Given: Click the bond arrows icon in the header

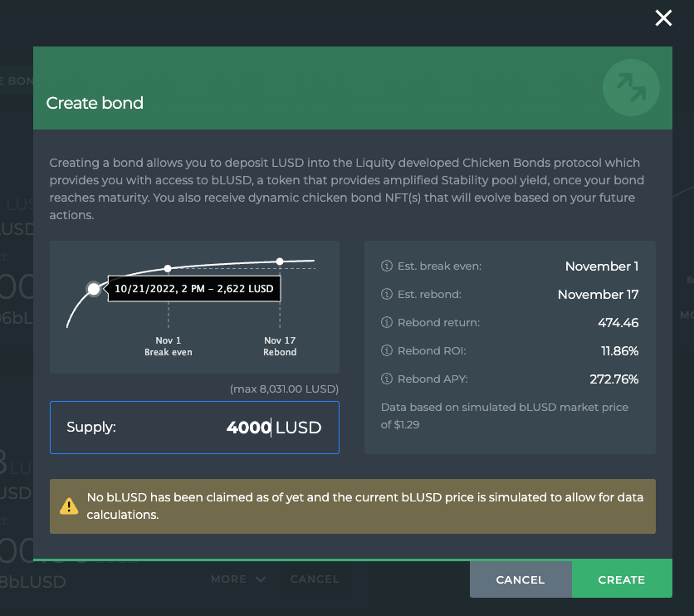Looking at the screenshot, I should [x=631, y=88].
